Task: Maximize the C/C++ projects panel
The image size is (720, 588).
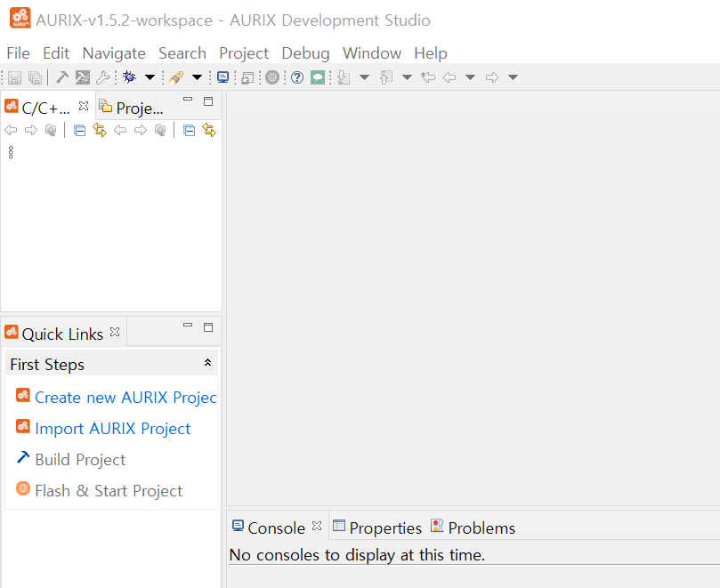Action: tap(208, 101)
